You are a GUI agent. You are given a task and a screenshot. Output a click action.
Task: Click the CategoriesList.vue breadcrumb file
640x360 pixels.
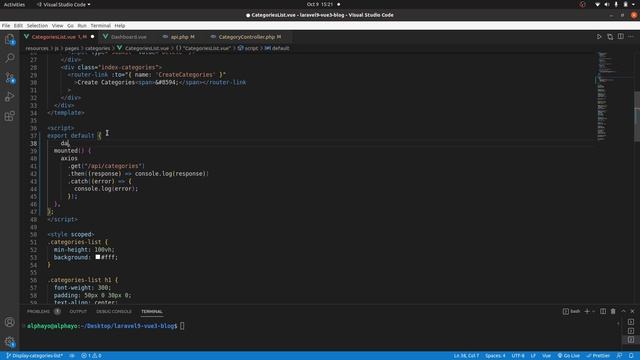point(143,48)
